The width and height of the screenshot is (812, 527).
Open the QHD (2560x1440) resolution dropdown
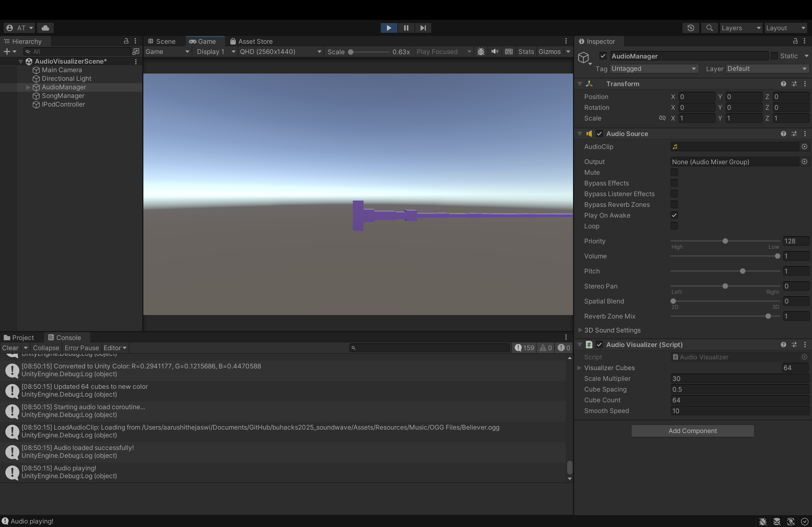(280, 52)
